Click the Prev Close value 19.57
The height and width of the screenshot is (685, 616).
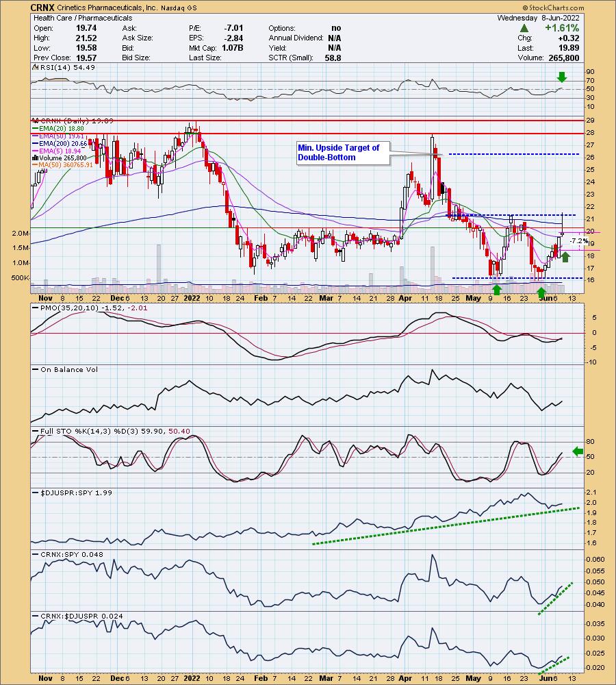pos(86,58)
